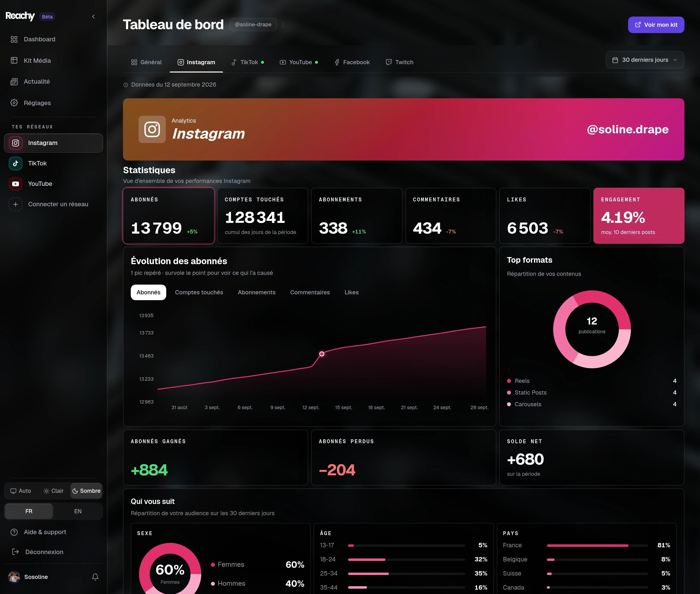Switch theme to Clair
The width and height of the screenshot is (700, 594).
tap(53, 491)
